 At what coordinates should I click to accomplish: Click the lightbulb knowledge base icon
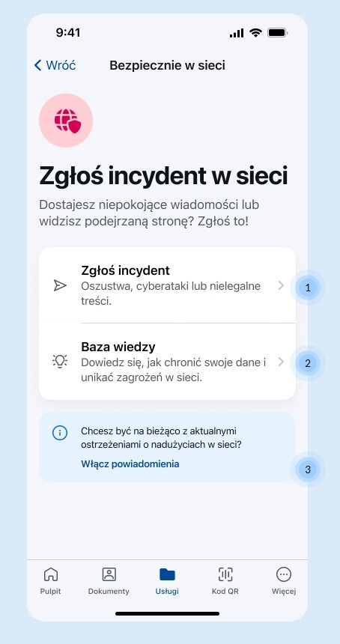click(x=60, y=362)
